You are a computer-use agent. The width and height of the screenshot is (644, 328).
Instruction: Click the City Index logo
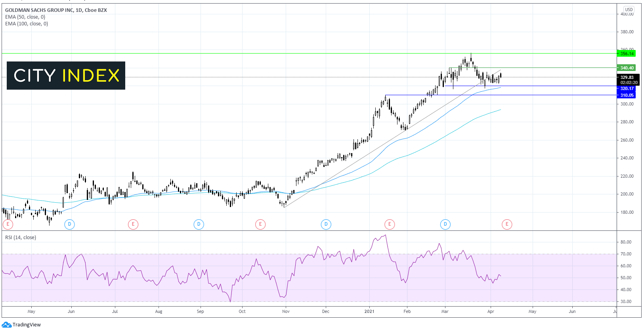(66, 75)
